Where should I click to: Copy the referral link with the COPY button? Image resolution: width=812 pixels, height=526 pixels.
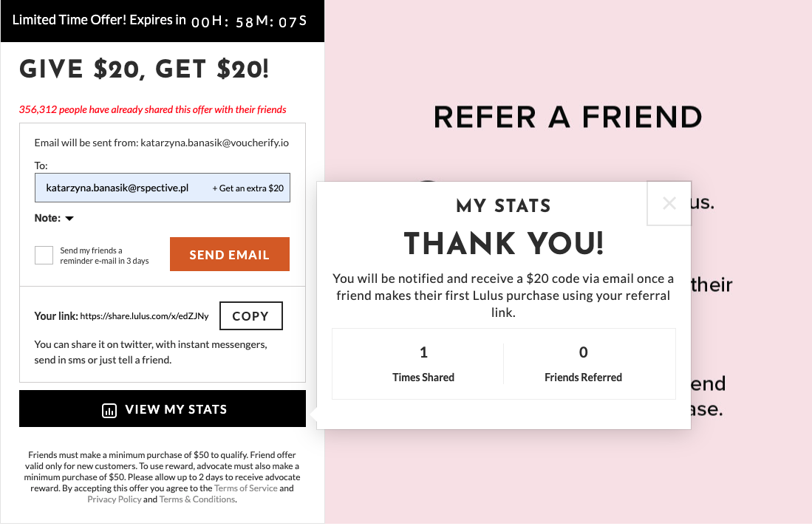tap(250, 316)
